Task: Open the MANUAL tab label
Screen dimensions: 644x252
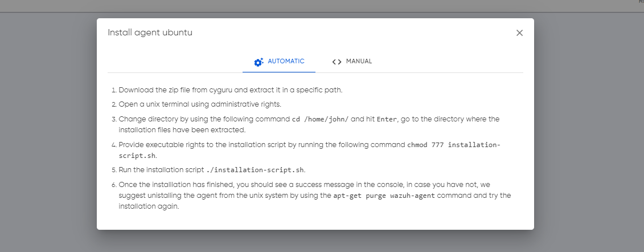Action: 359,61
